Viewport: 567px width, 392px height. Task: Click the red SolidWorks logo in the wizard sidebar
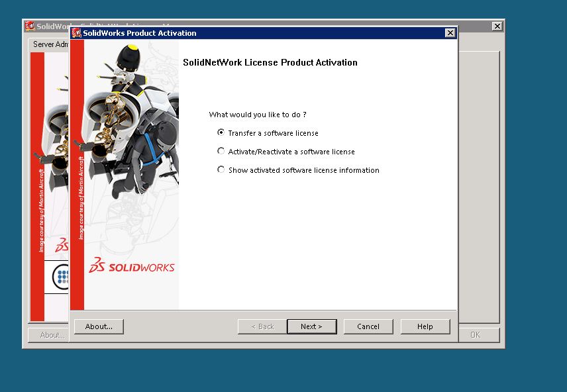pos(132,266)
